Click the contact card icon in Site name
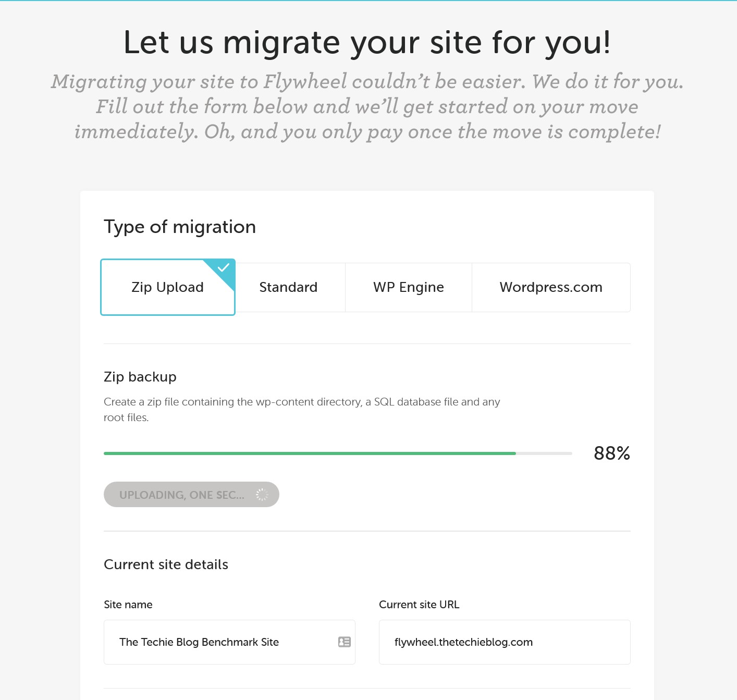Viewport: 737px width, 700px height. click(345, 642)
